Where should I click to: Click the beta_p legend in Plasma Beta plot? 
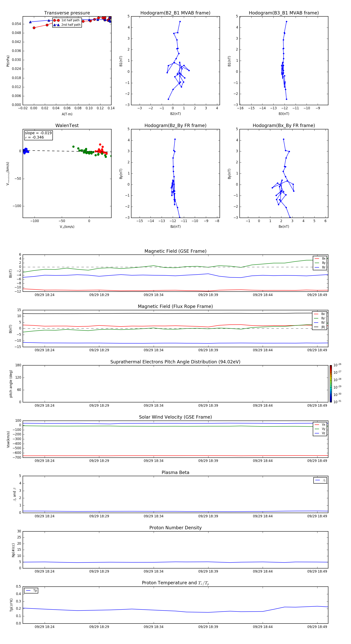pos(320,480)
